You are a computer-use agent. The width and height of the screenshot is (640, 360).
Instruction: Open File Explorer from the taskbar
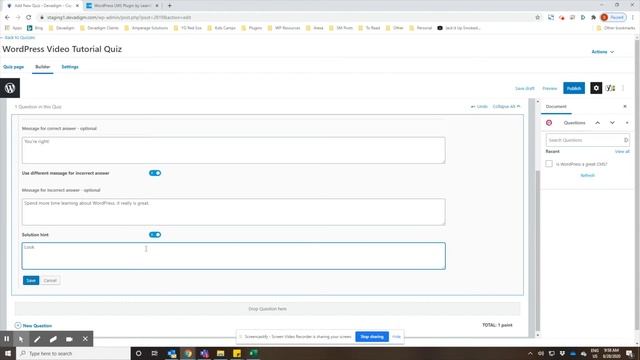pos(220,353)
